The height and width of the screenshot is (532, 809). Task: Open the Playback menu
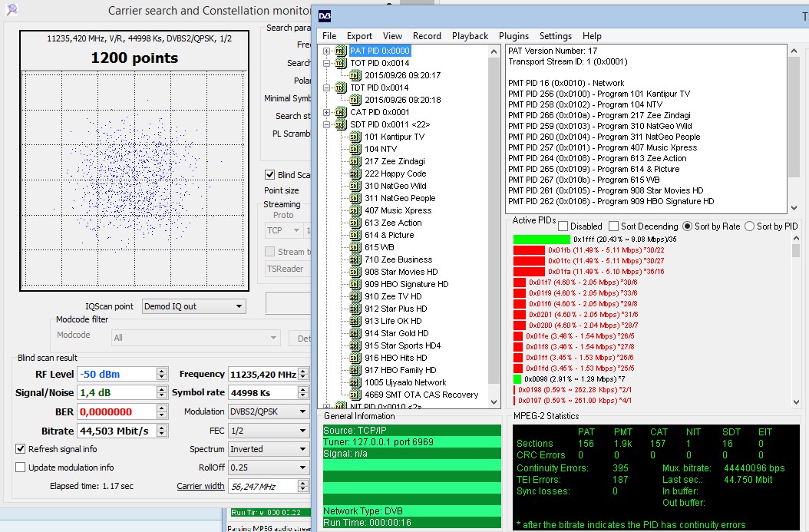pyautogui.click(x=470, y=36)
